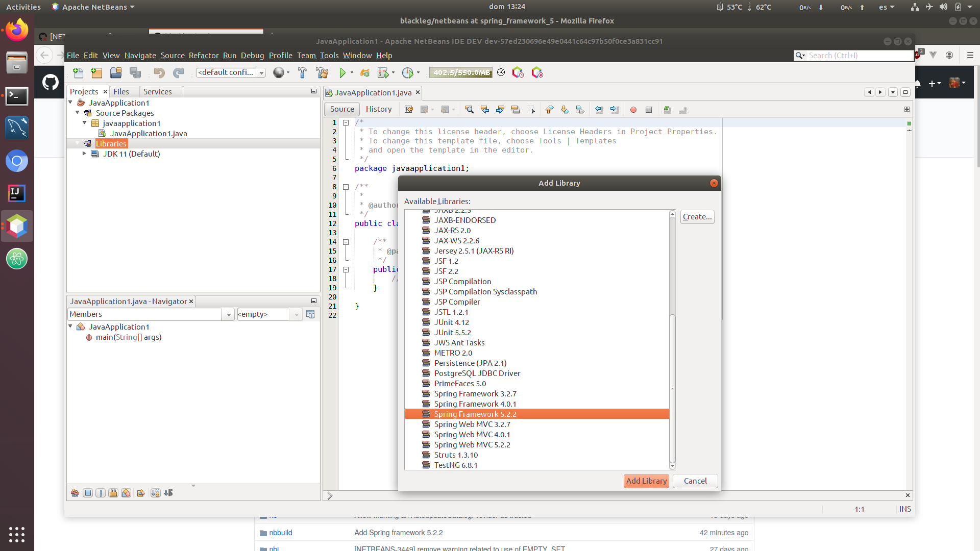This screenshot has width=980, height=551.
Task: Click the Clean and Build broom-hammer icon
Action: click(322, 73)
